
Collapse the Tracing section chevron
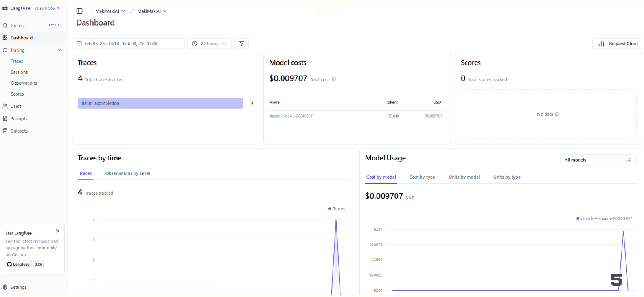click(x=59, y=50)
